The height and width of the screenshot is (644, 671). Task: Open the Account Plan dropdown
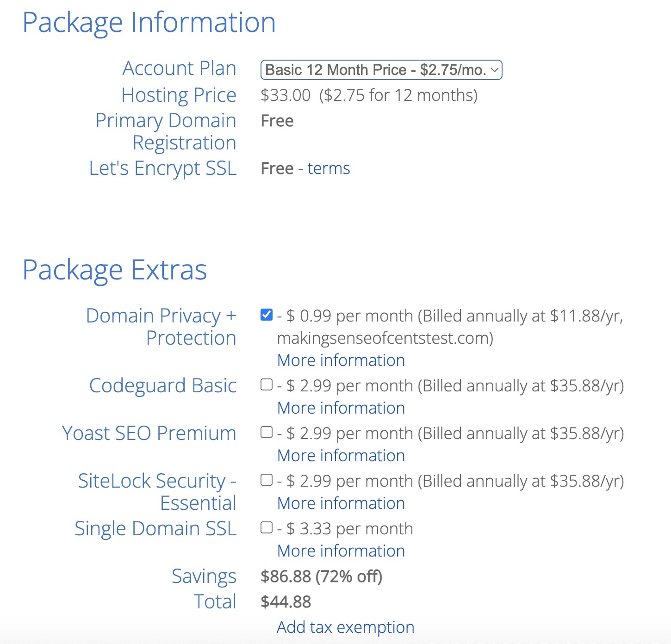pyautogui.click(x=381, y=70)
